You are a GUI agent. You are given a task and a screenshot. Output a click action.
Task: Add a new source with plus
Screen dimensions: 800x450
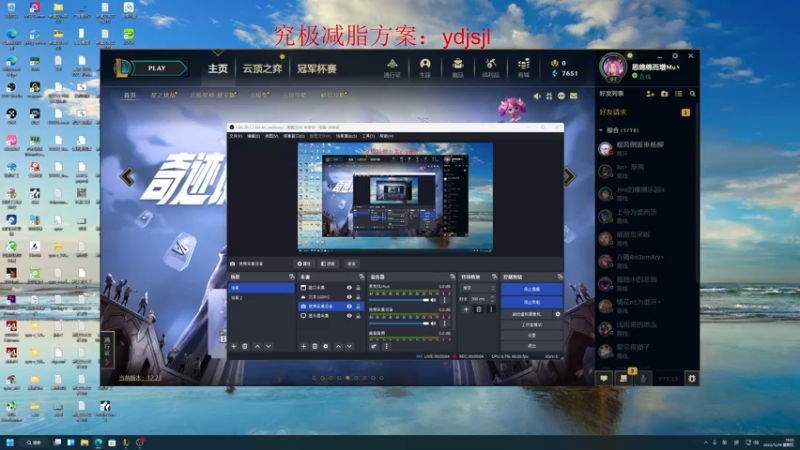(304, 346)
